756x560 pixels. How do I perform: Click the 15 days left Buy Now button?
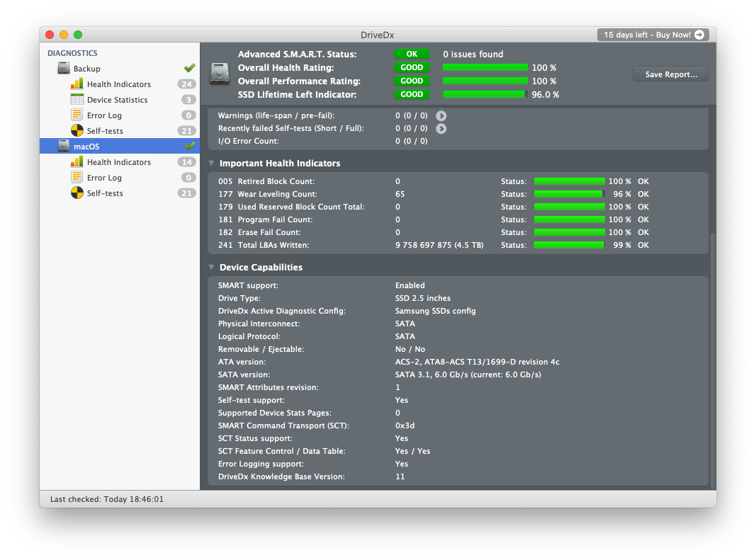click(653, 35)
